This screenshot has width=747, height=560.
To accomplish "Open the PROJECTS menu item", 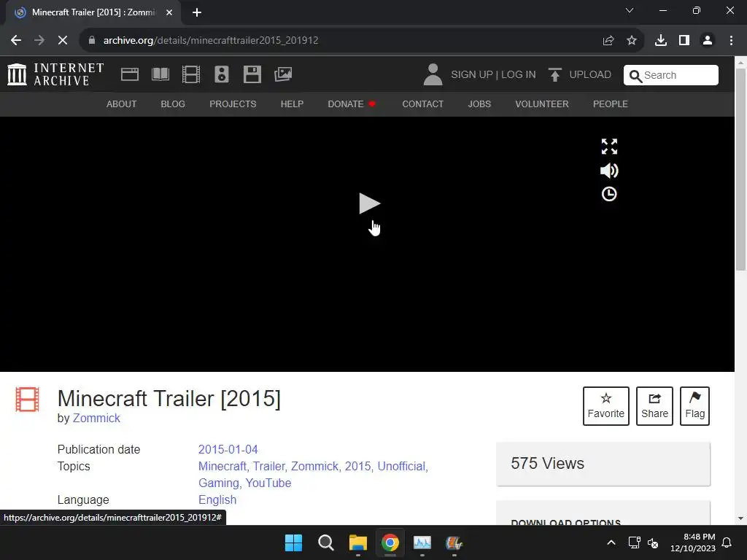I will click(x=233, y=104).
